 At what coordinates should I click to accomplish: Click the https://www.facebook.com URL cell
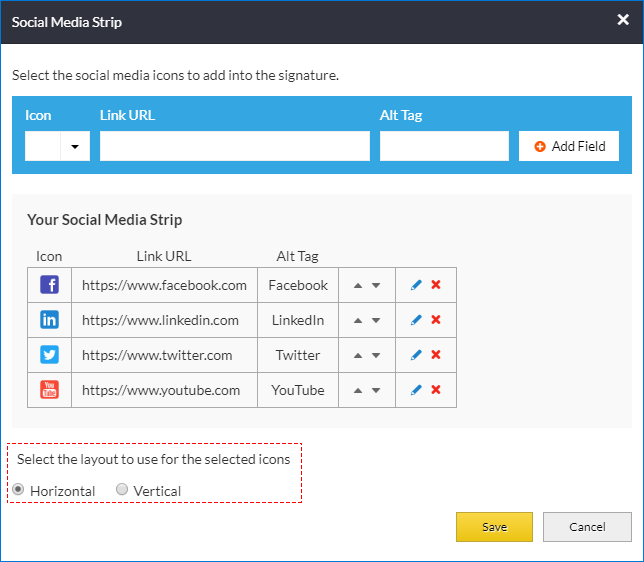(x=164, y=285)
